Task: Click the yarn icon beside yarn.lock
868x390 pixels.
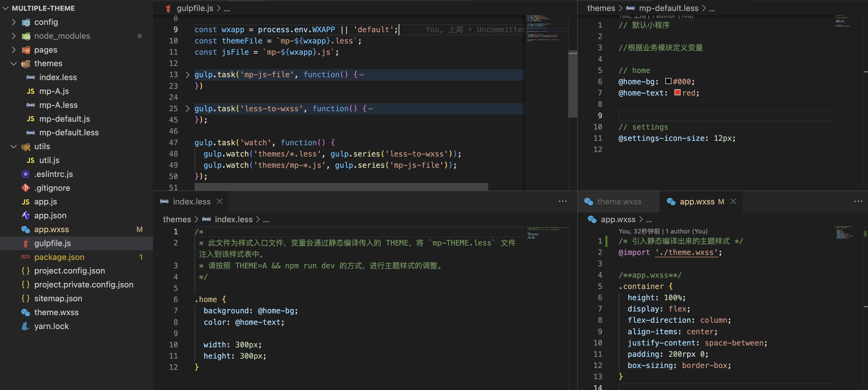Action: coord(26,326)
